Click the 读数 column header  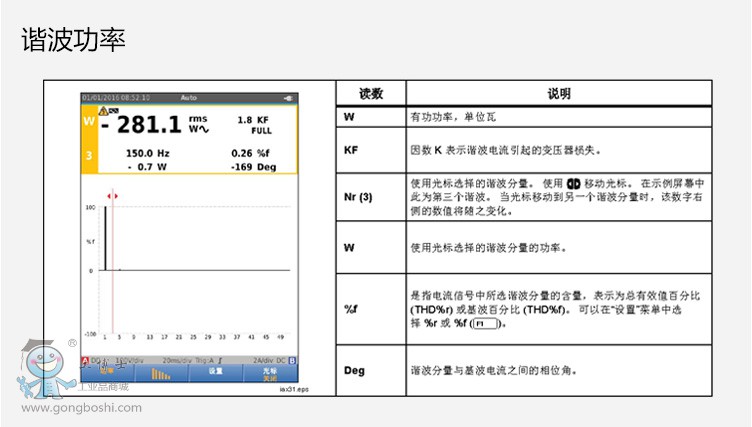tap(371, 94)
